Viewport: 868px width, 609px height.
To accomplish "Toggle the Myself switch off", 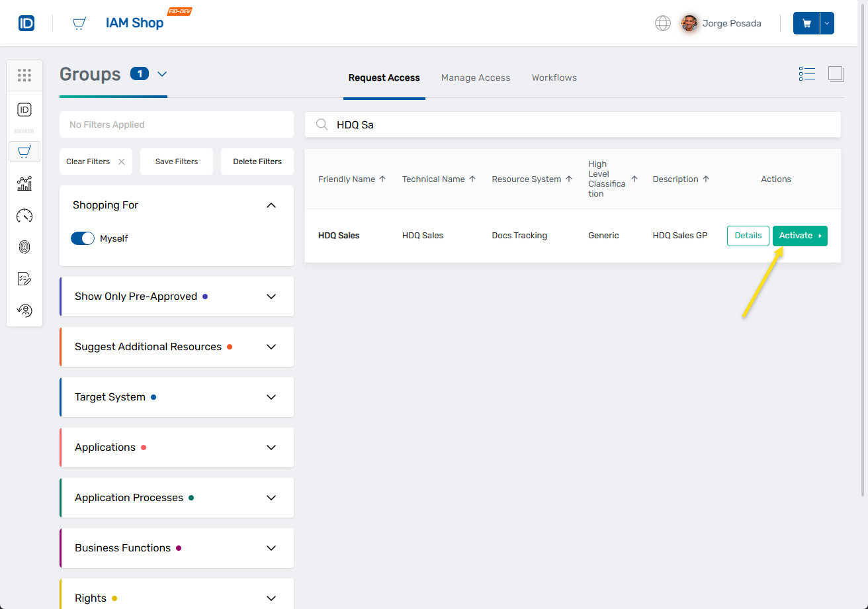I will point(83,238).
